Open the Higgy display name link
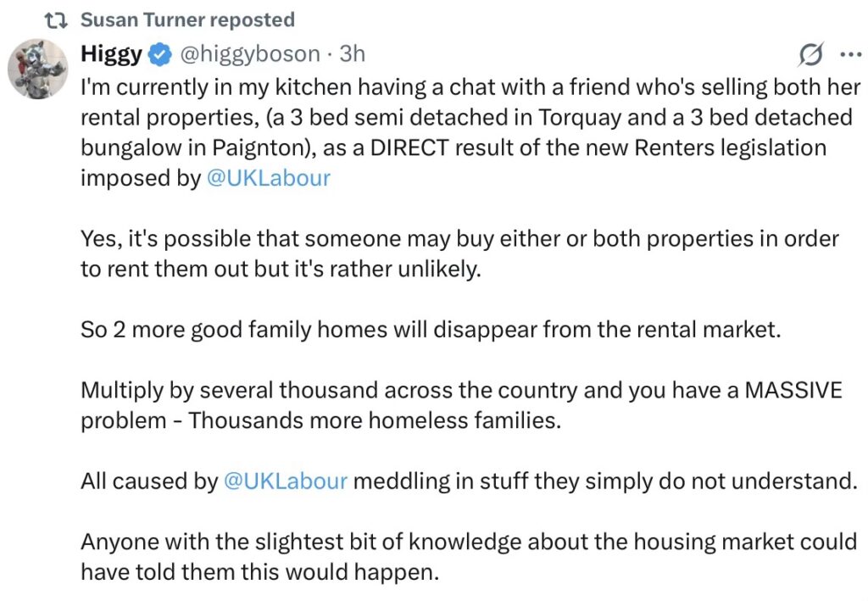 click(x=112, y=54)
